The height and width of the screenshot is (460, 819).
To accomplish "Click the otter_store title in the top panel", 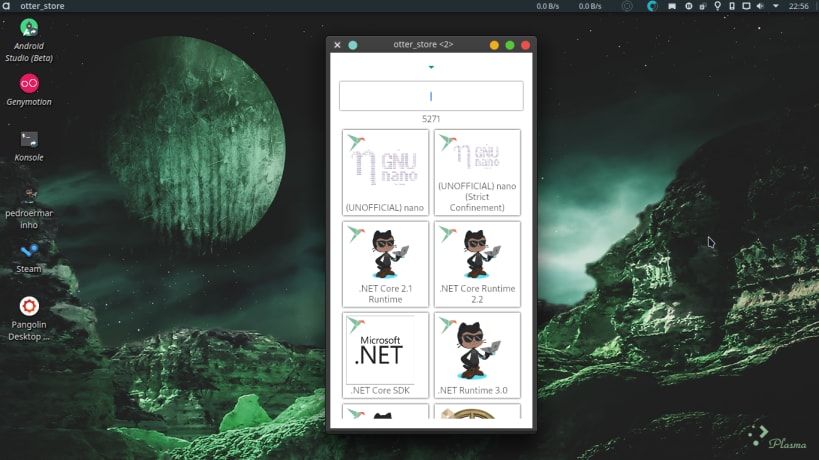I will (42, 6).
